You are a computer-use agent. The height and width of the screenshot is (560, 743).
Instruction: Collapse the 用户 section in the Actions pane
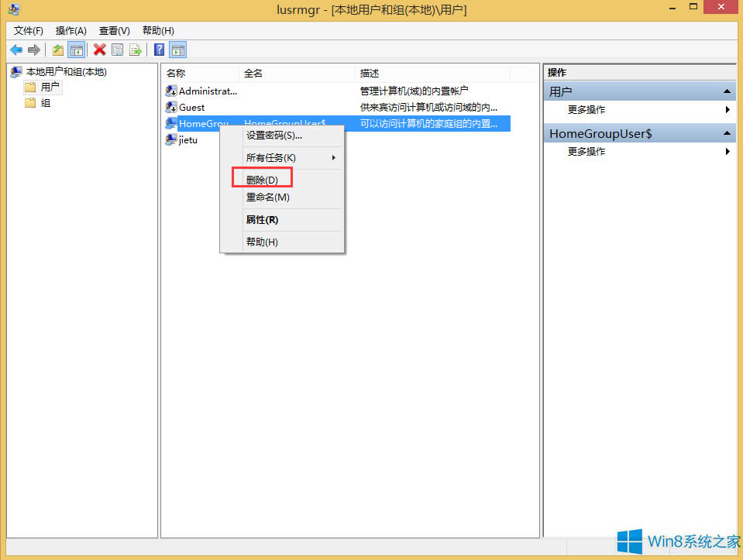(726, 91)
